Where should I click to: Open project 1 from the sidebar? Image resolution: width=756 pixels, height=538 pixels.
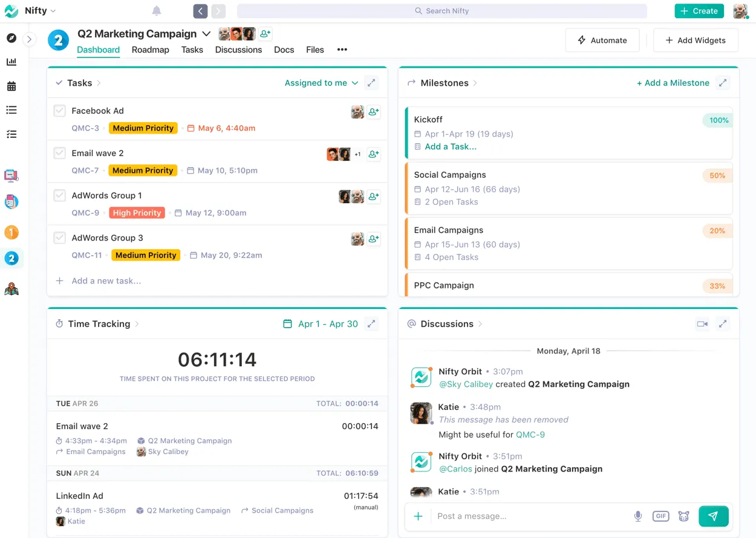pos(11,232)
